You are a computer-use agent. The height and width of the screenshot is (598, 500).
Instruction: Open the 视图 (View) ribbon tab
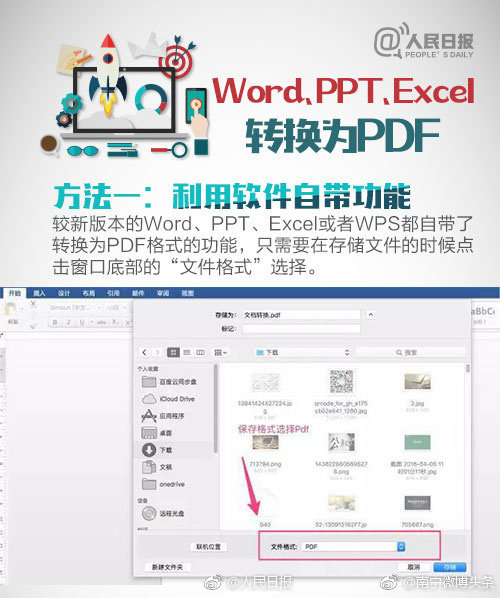coord(187,293)
